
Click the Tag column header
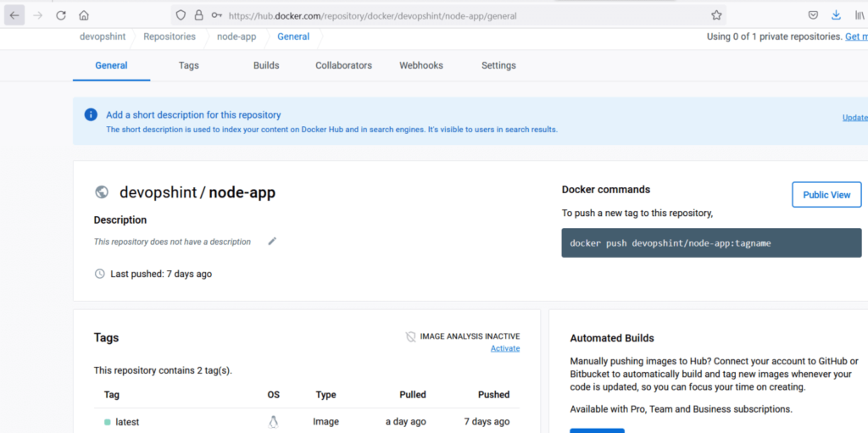(x=111, y=395)
